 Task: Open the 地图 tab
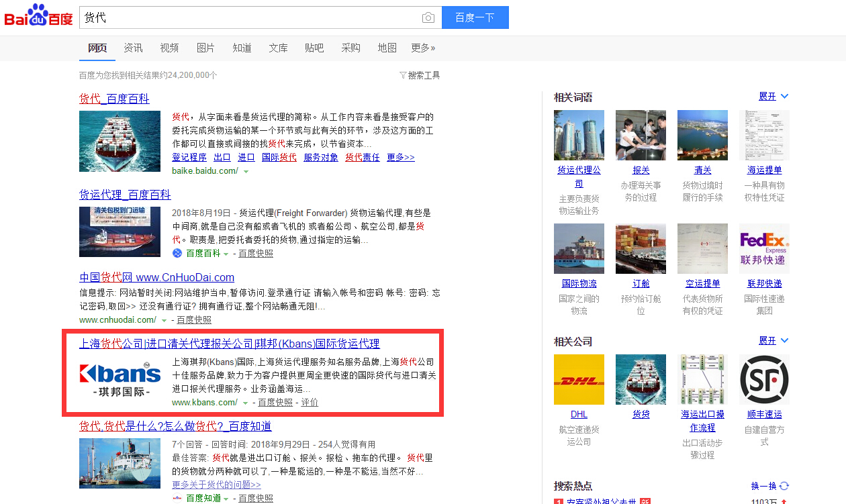(387, 48)
